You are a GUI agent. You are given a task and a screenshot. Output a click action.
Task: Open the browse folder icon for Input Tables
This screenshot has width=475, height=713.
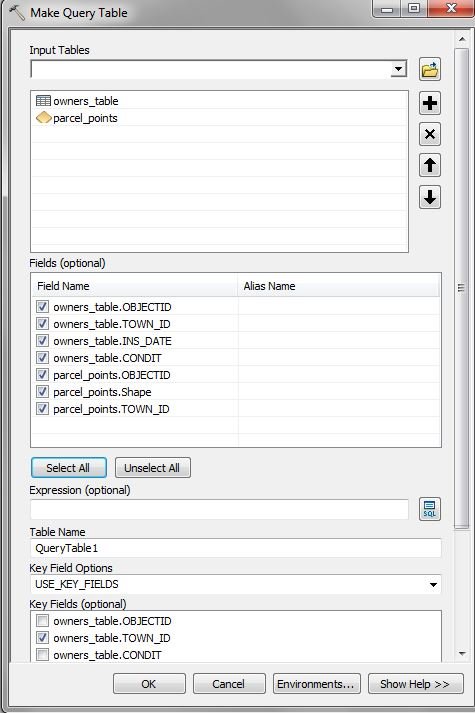(x=430, y=70)
